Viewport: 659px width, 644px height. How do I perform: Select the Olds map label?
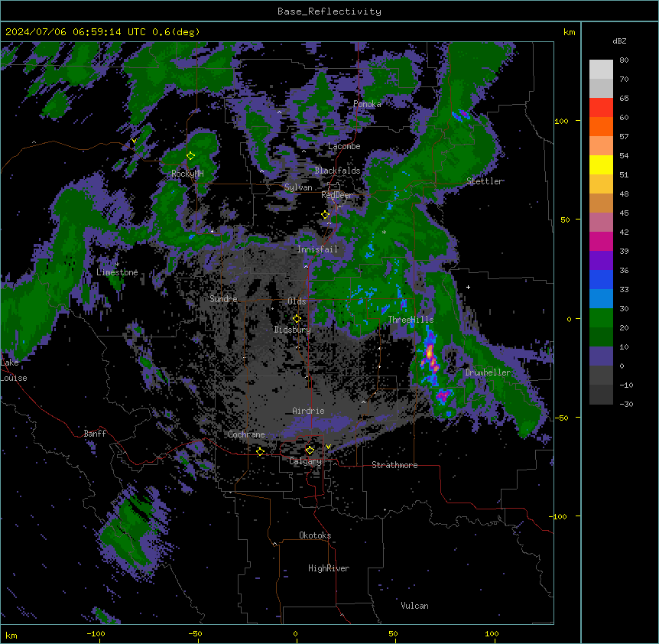tap(297, 301)
